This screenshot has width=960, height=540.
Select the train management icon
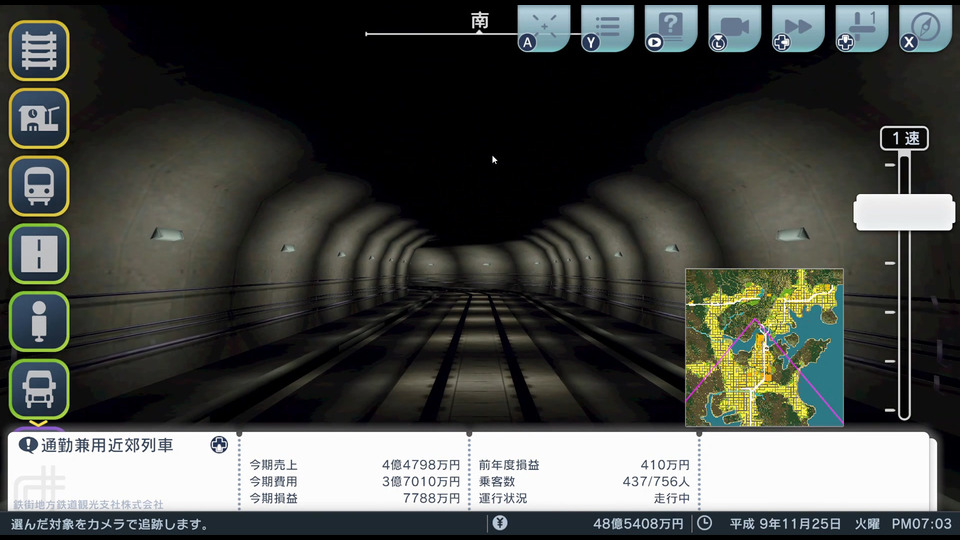pos(39,186)
